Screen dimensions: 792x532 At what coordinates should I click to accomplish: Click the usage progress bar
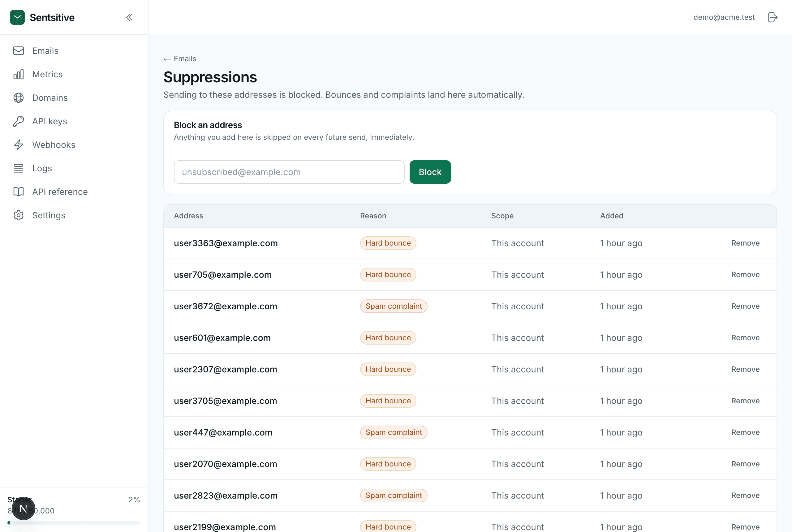tap(74, 522)
